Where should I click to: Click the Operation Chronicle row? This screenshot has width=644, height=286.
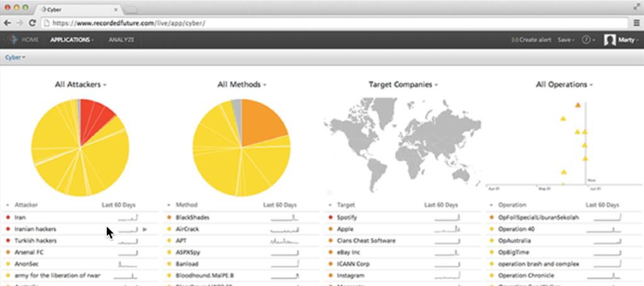coord(564,275)
